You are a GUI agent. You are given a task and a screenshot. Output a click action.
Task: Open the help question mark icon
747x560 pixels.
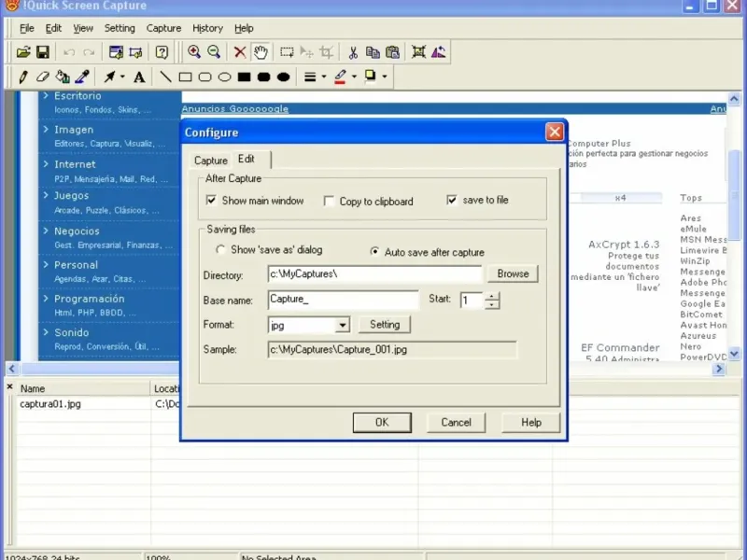point(162,52)
